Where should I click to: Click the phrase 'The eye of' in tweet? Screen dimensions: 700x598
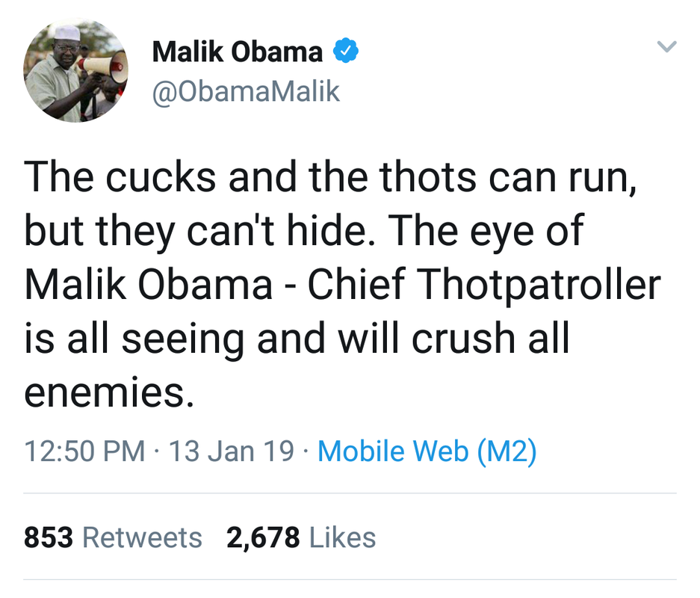[486, 231]
